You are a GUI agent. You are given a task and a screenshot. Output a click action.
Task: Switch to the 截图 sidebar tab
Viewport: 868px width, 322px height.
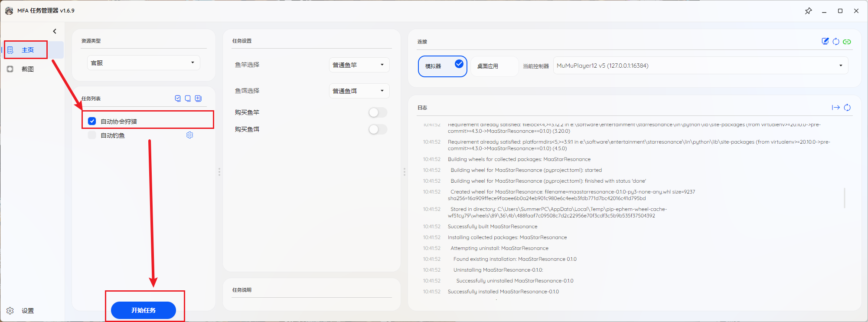tap(27, 69)
